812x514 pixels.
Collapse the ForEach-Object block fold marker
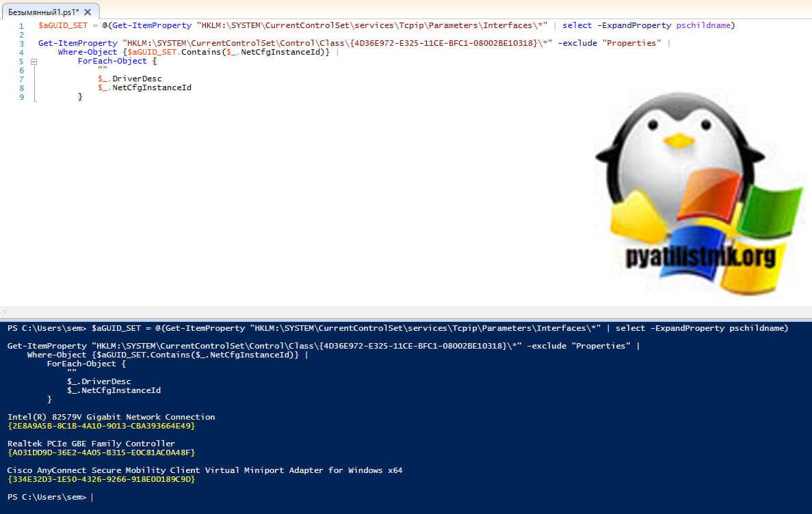(x=34, y=62)
